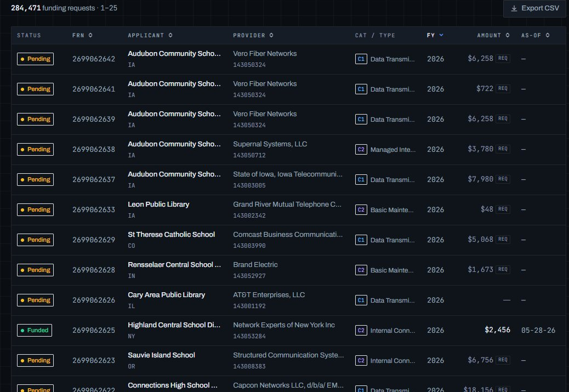Click FRN number 2699062626
The width and height of the screenshot is (569, 392).
(94, 300)
